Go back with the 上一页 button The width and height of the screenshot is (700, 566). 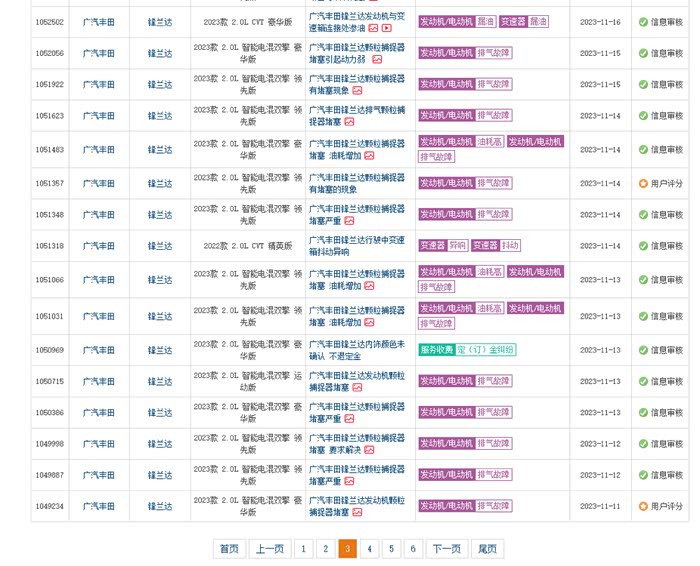[268, 548]
